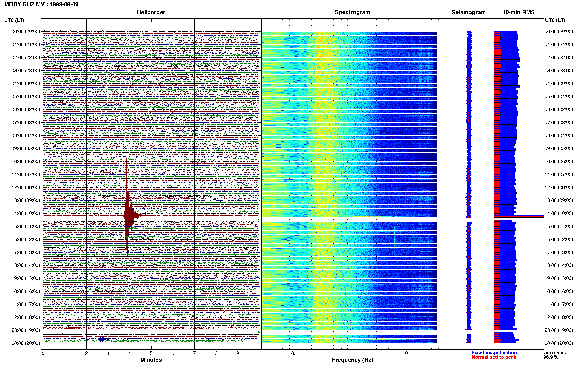Select the Spectrogram panel heading
Image resolution: width=588 pixels, height=368 pixels.
352,12
